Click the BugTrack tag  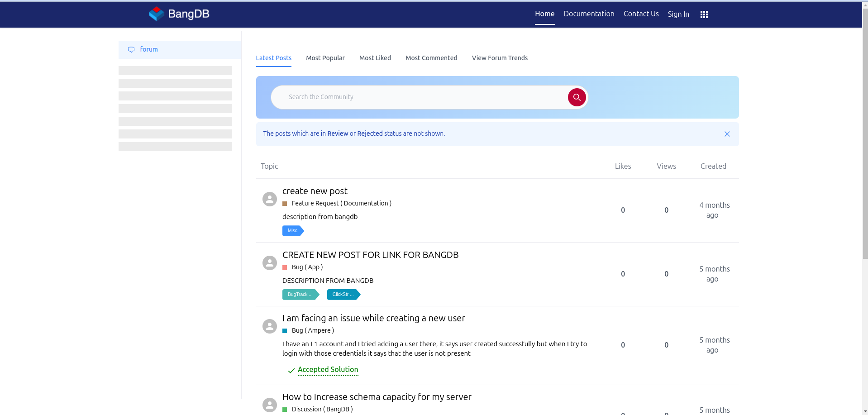300,295
